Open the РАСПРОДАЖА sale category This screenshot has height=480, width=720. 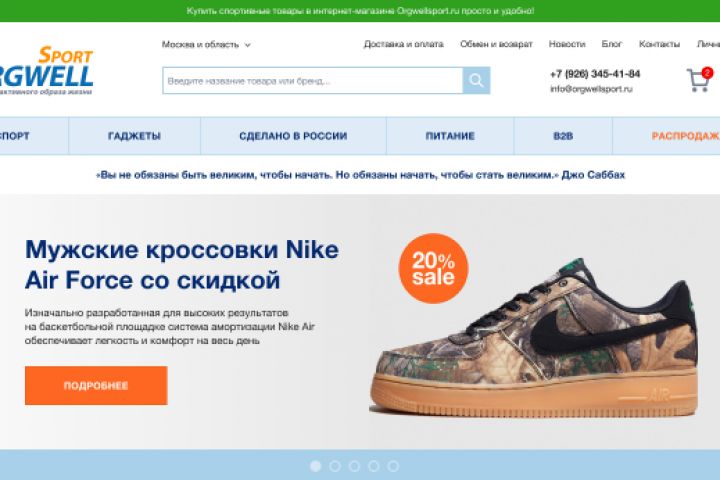coord(666,136)
